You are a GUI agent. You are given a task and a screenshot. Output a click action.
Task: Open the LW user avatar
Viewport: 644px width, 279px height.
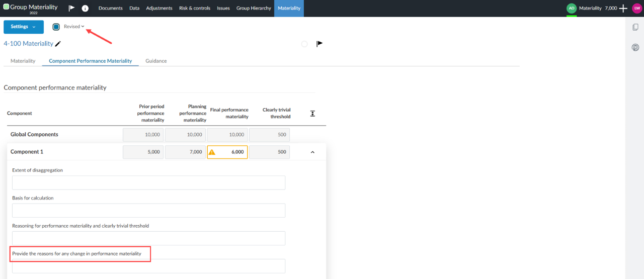(636, 8)
